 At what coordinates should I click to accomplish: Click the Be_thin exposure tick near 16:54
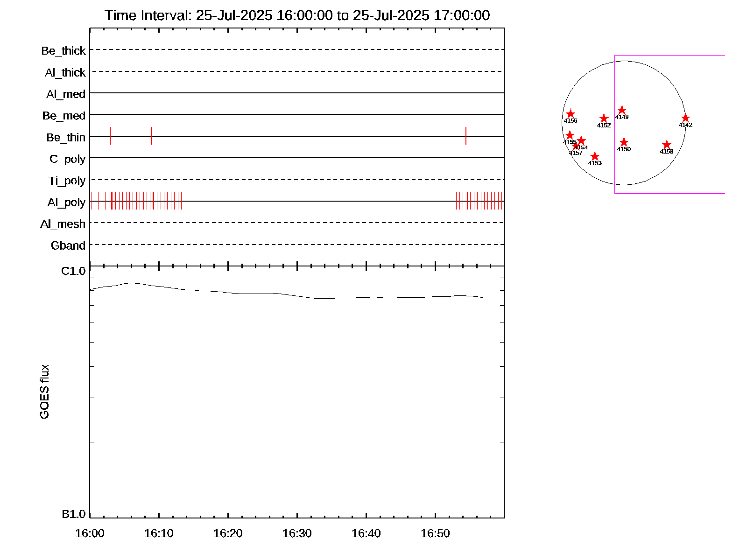pos(466,136)
